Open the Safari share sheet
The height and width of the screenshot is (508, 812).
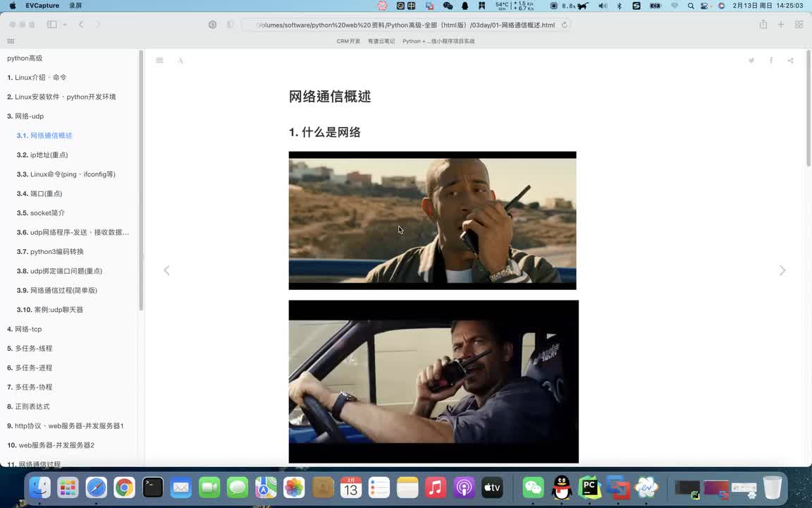[763, 25]
